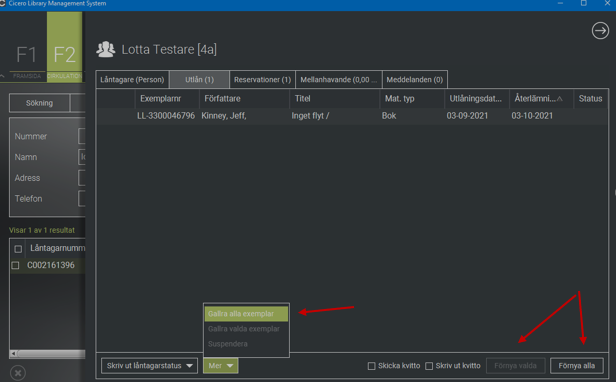Select the Utlån (1) tab
Screen dimensions: 616x382
coord(199,79)
